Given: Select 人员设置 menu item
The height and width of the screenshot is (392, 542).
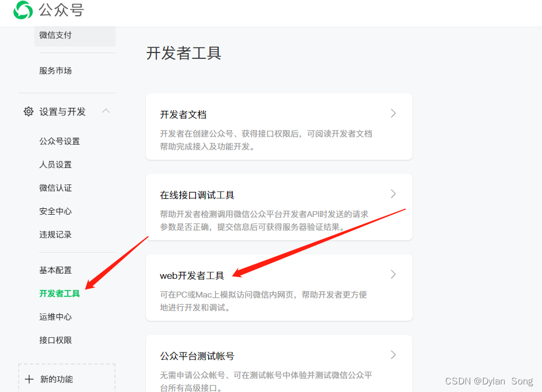Looking at the screenshot, I should [x=55, y=164].
